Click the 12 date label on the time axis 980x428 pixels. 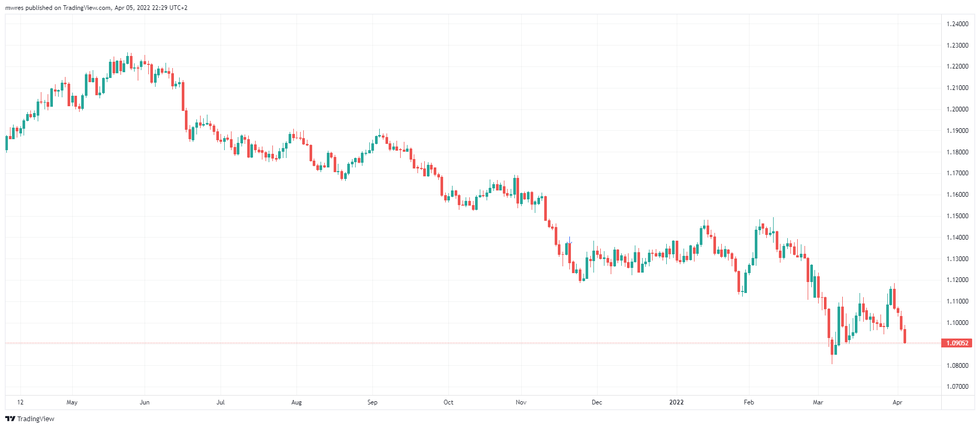pyautogui.click(x=20, y=402)
